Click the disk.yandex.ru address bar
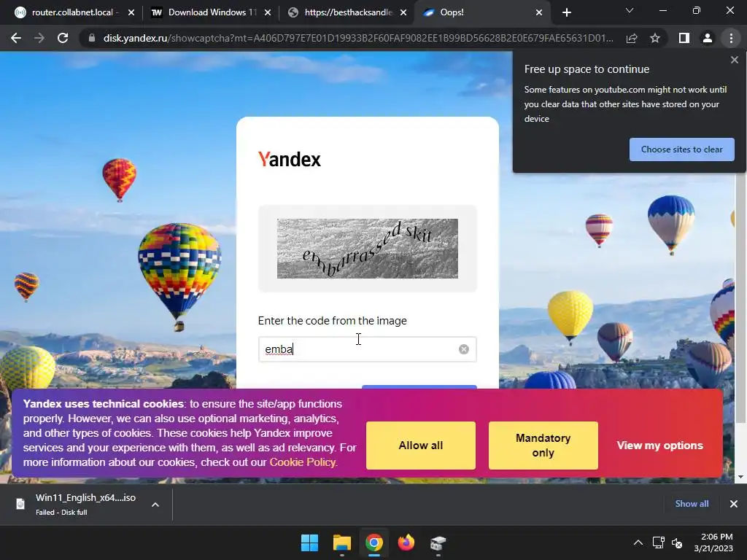Screen dimensions: 747x560 click(357, 38)
